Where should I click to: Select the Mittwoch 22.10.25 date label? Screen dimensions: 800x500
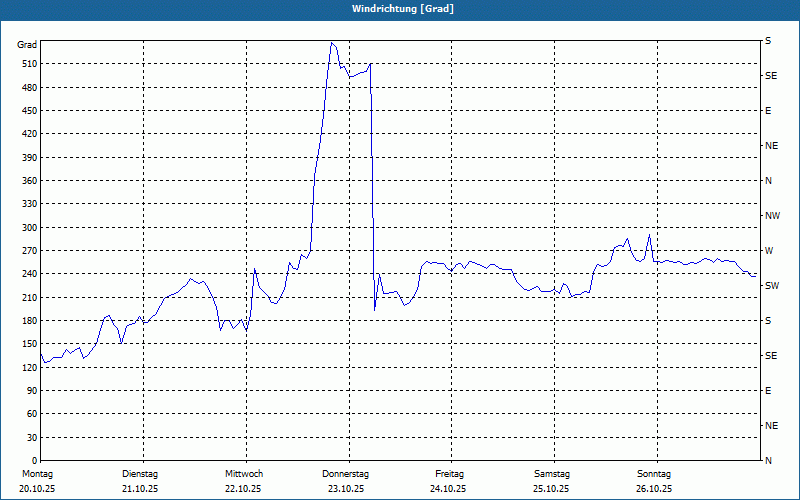tap(243, 481)
